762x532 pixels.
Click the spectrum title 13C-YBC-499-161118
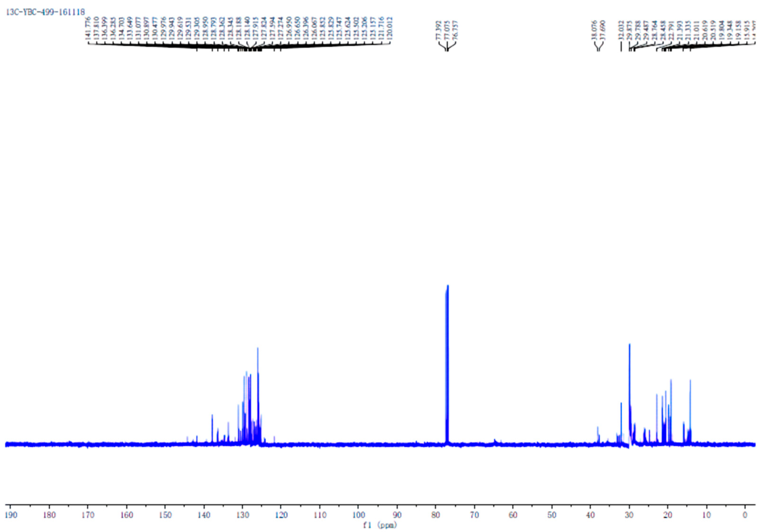click(45, 12)
